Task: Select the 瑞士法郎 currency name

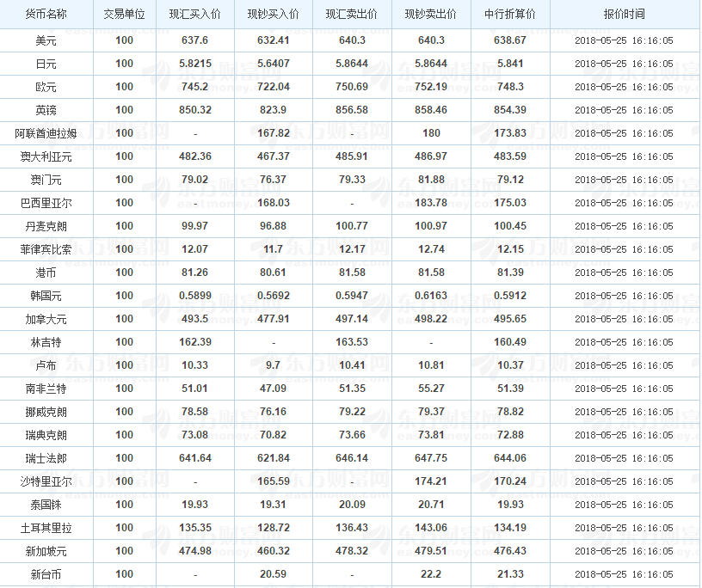Action: 46,459
